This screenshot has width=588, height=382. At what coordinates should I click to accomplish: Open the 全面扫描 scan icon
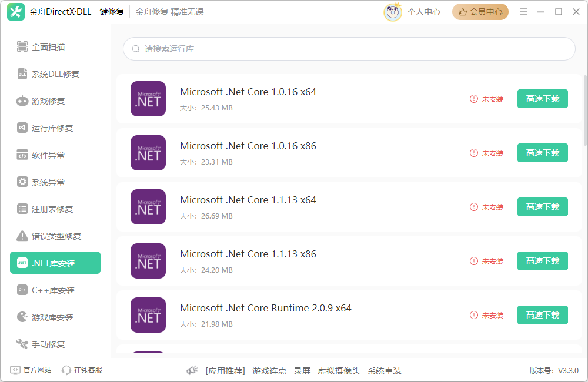coord(22,47)
